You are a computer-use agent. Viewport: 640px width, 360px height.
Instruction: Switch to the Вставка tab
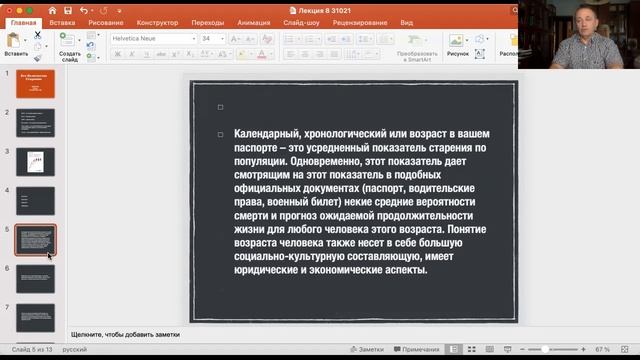point(62,23)
